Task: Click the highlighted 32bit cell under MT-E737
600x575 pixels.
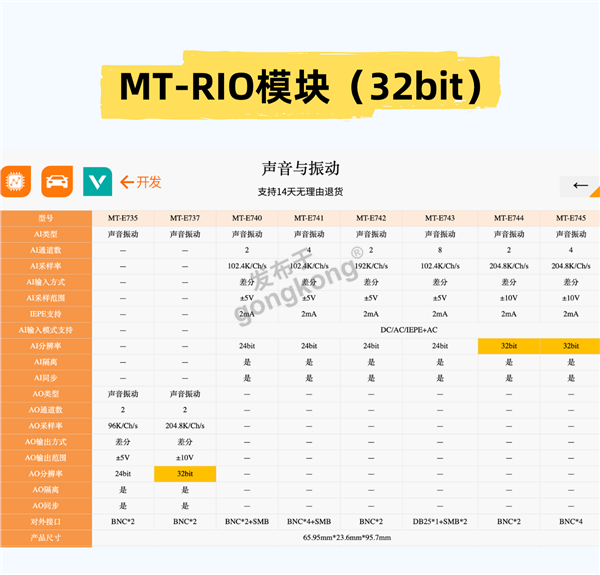Action: pyautogui.click(x=185, y=473)
